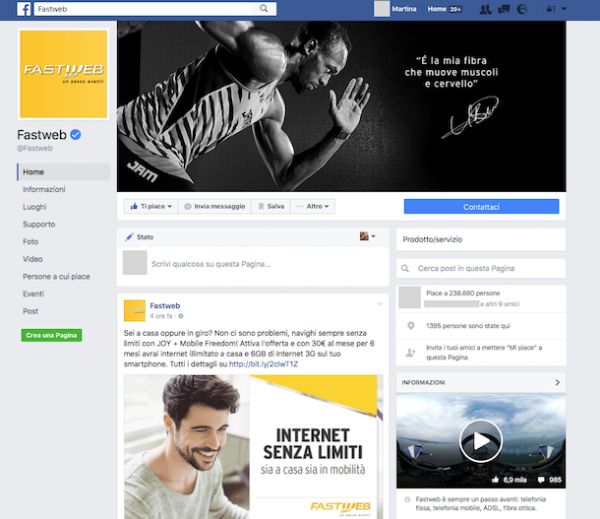This screenshot has height=519, width=600.
Task: Expand account menu arrow in top bar
Action: [564, 9]
